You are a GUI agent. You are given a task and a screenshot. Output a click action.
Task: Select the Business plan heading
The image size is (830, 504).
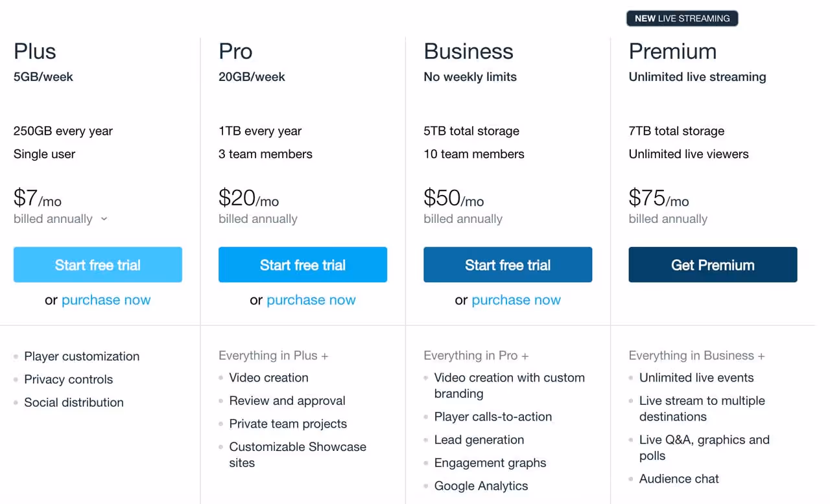pos(468,51)
